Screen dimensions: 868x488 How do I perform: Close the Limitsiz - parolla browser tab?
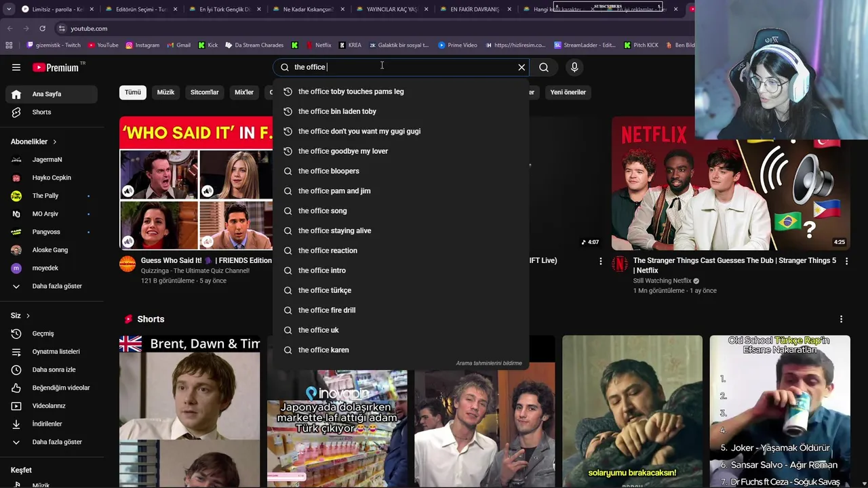[x=92, y=9]
